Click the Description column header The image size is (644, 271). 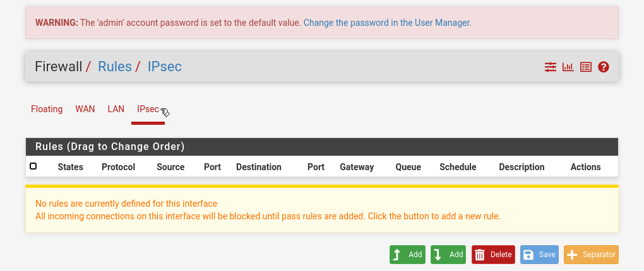(x=522, y=167)
